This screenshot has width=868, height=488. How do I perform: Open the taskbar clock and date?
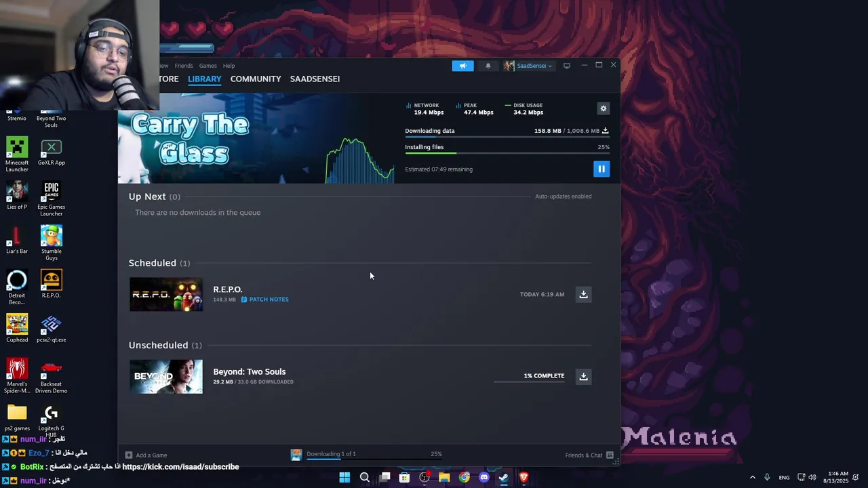835,477
